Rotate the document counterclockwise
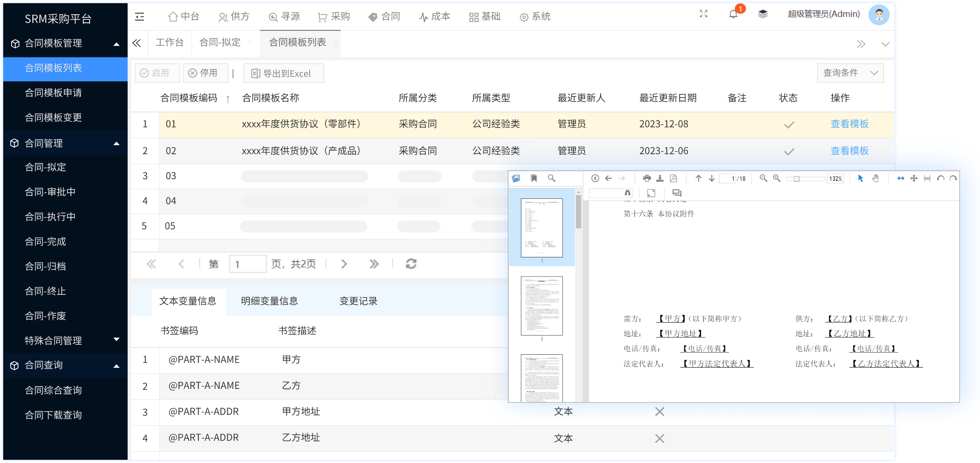980x463 pixels. click(941, 179)
